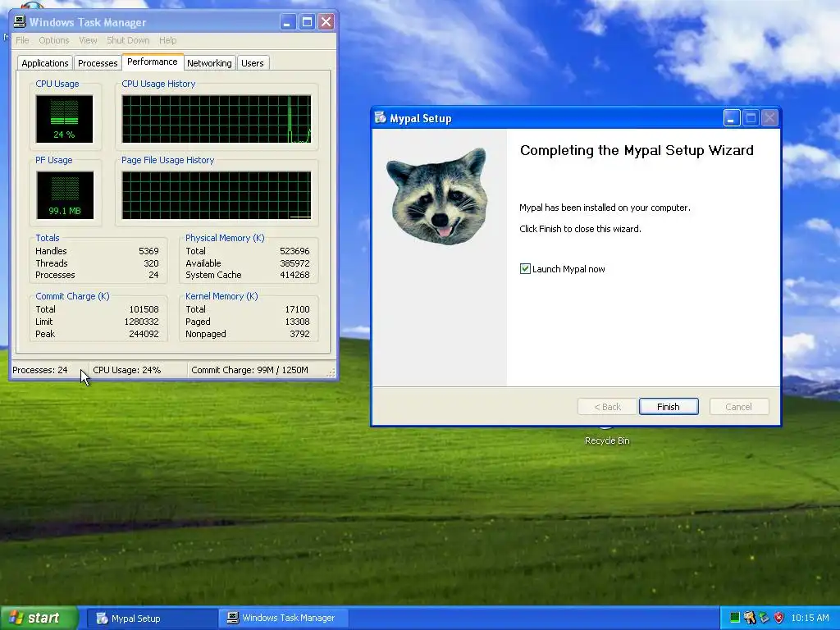Image resolution: width=840 pixels, height=630 pixels.
Task: Click the Mypal Setup title bar text
Action: pos(421,118)
